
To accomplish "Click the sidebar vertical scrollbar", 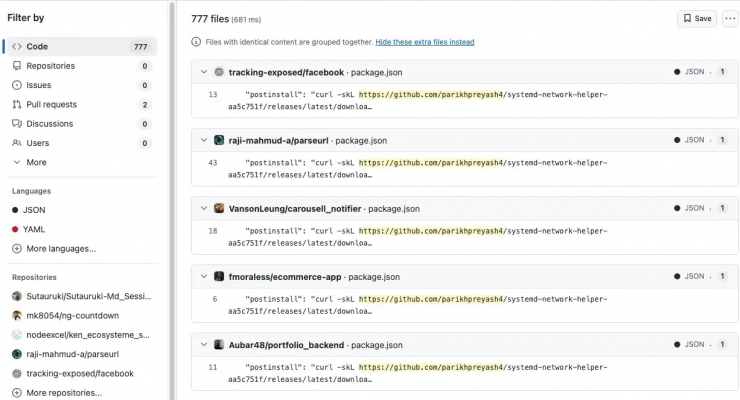I will (172, 200).
